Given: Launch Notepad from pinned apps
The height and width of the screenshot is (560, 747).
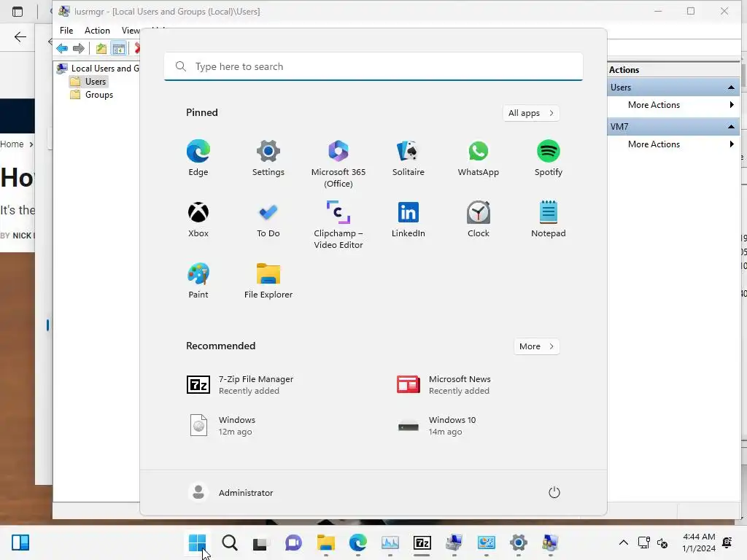Looking at the screenshot, I should pyautogui.click(x=549, y=219).
